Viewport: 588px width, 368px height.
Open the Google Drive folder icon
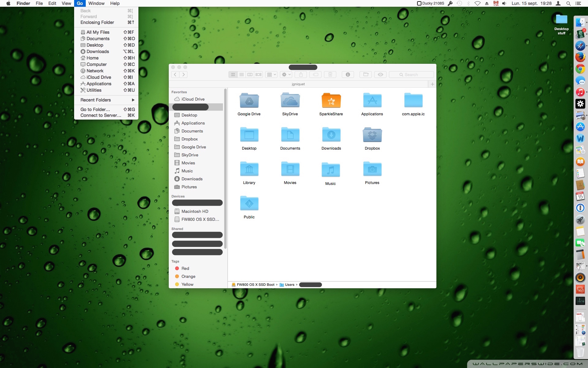[x=249, y=101]
